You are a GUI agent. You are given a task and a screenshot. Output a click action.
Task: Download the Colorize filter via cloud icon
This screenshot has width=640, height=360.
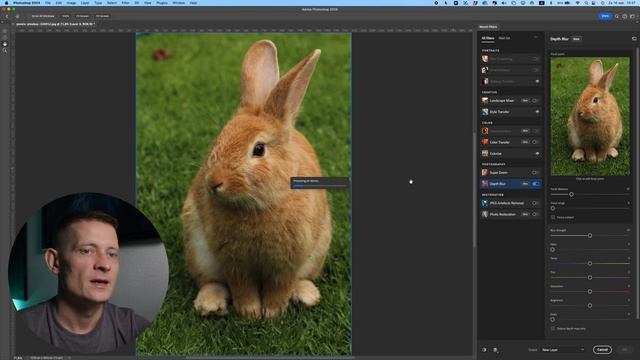(537, 153)
